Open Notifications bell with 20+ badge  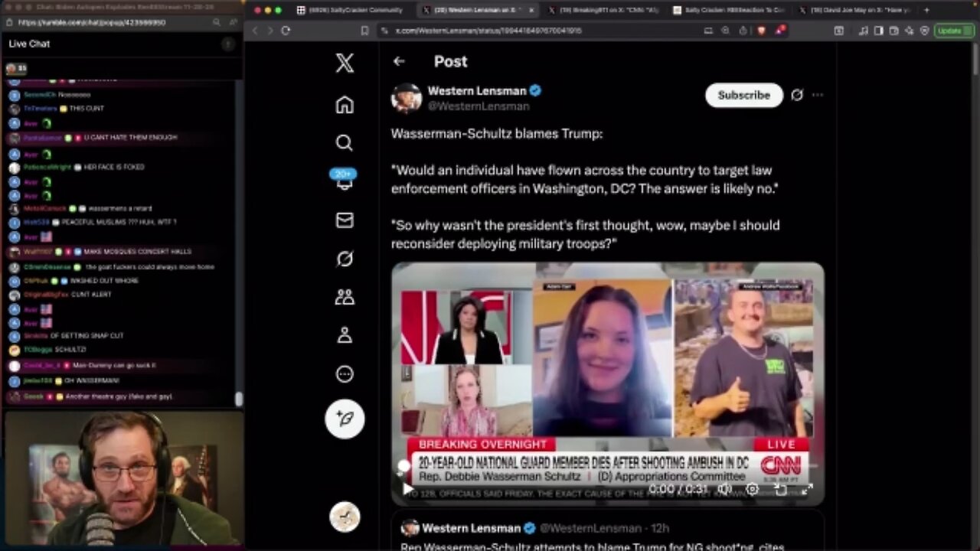click(x=345, y=181)
